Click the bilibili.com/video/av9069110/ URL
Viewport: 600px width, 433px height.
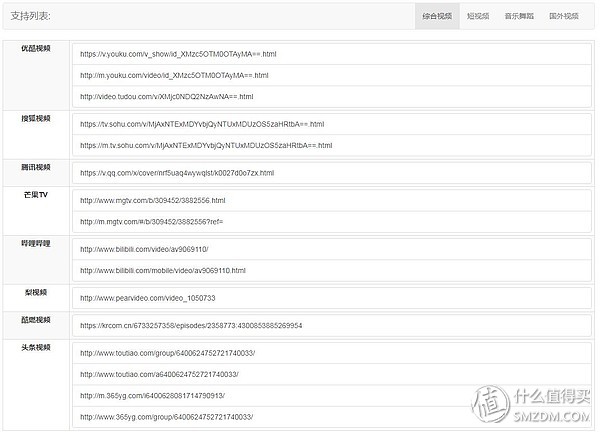[144, 249]
